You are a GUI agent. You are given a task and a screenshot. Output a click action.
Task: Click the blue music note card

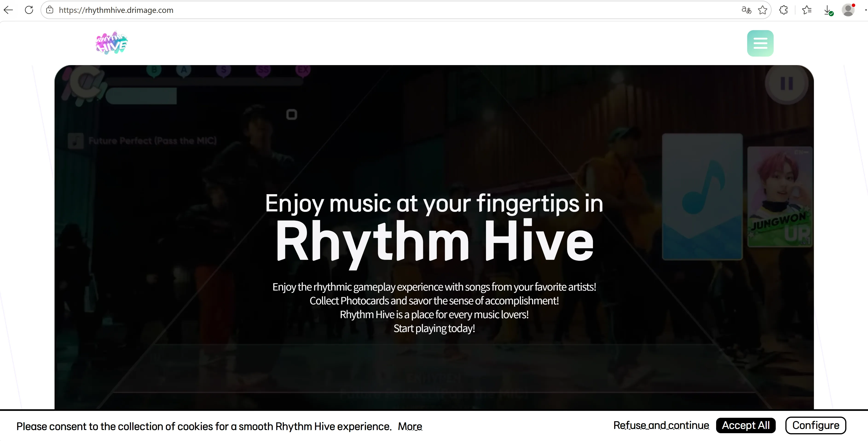tap(702, 196)
